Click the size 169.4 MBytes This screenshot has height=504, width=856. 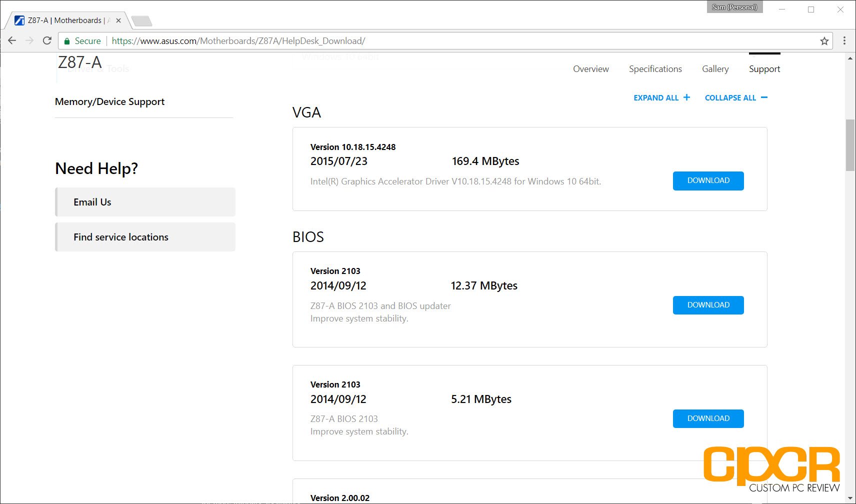(x=485, y=161)
